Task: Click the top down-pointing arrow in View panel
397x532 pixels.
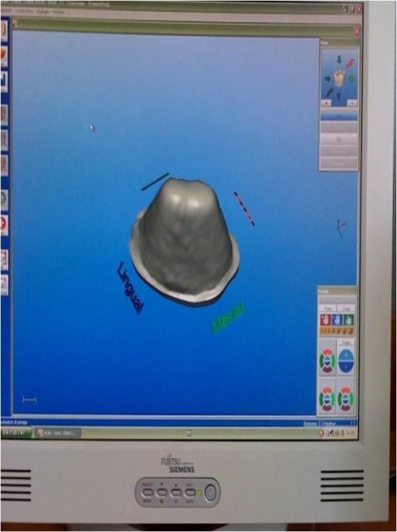Action: [339, 60]
